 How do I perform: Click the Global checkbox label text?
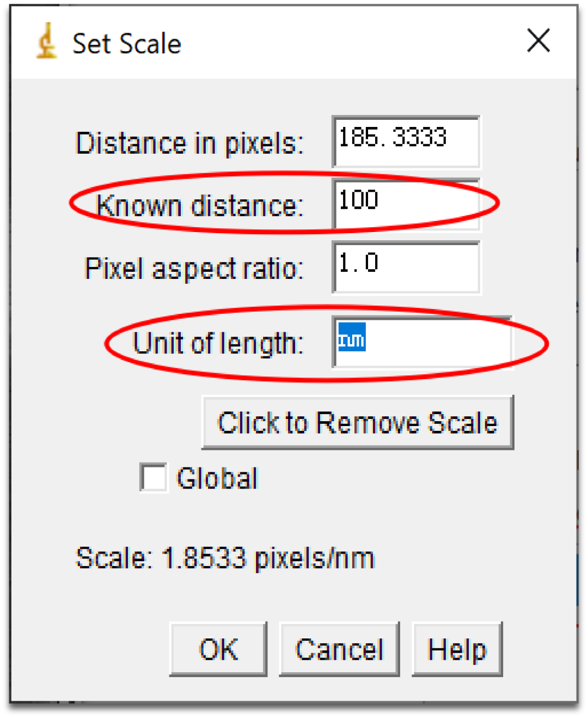point(217,478)
